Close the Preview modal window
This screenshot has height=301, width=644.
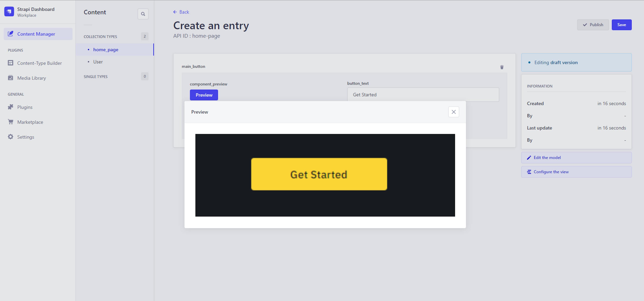pos(453,112)
